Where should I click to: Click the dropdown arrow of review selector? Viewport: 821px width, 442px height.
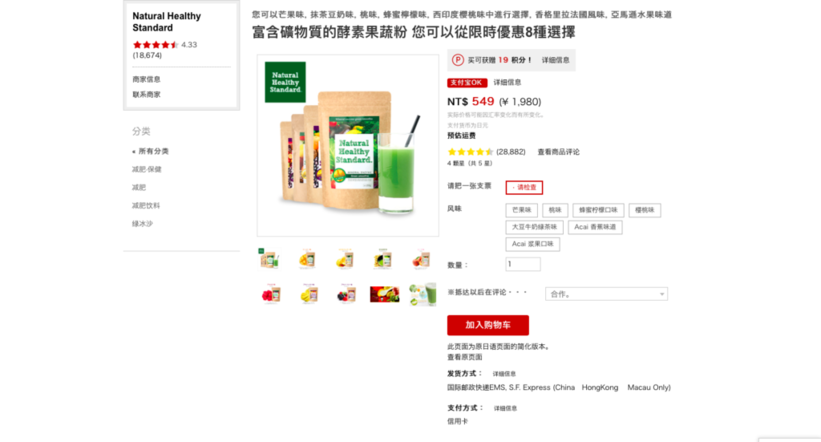pos(662,294)
